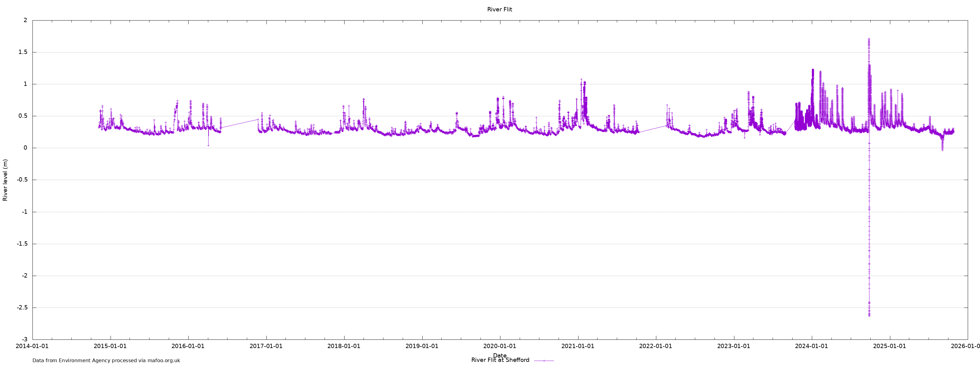Click the 2 y-axis tick label
Image resolution: width=980 pixels, height=368 pixels.
coord(25,20)
